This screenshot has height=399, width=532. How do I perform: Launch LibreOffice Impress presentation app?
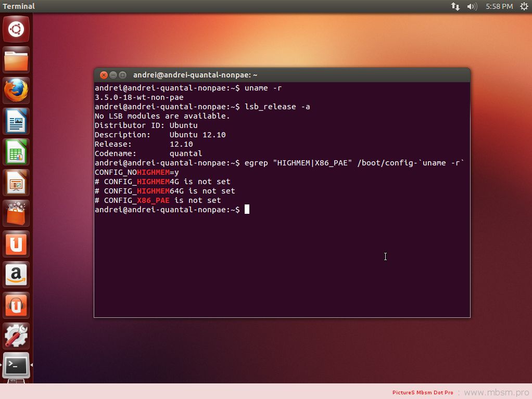pos(16,183)
